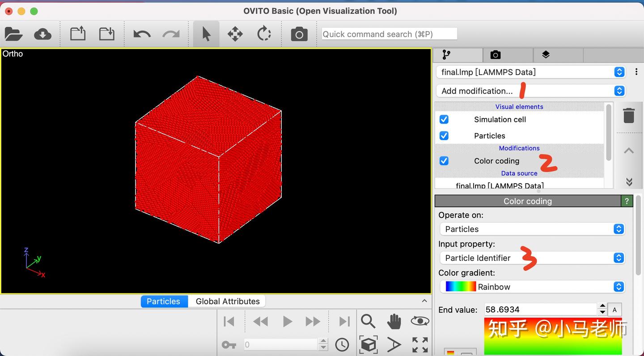Screen dimensions: 644x356
Task: Switch to the Global Attributes tab
Action: [x=228, y=301]
